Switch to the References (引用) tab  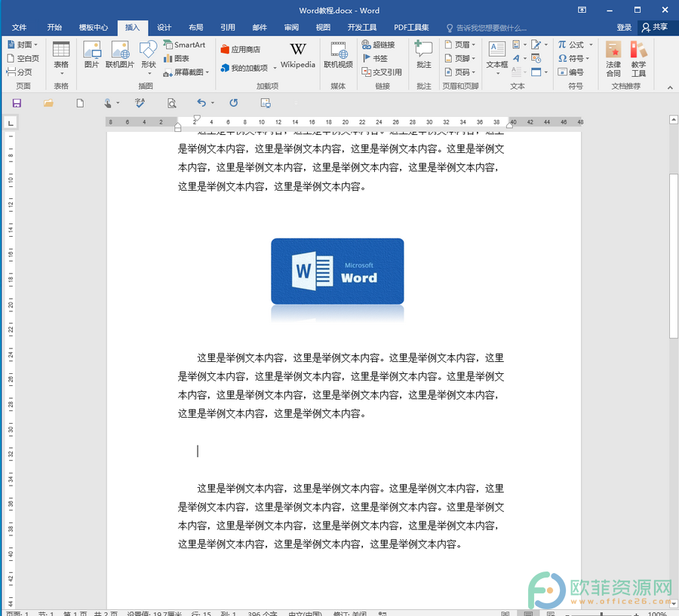click(x=228, y=28)
